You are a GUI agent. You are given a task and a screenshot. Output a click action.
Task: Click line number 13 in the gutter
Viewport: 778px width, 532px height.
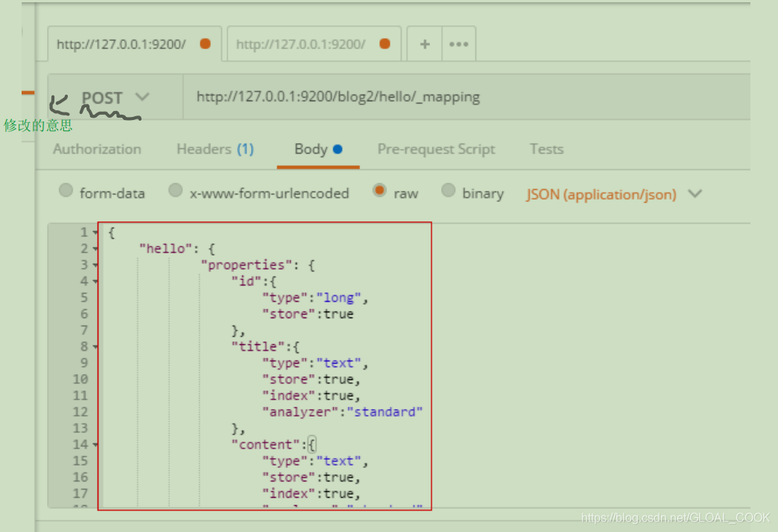click(80, 428)
